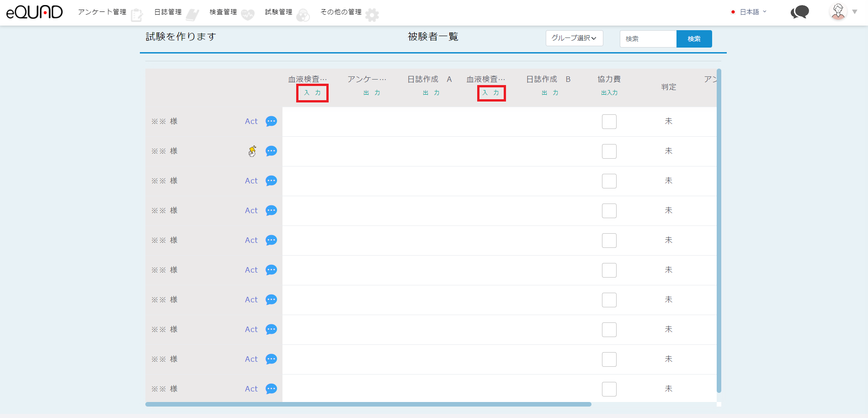
Task: Open chat bubble for the first subject row
Action: tap(271, 121)
